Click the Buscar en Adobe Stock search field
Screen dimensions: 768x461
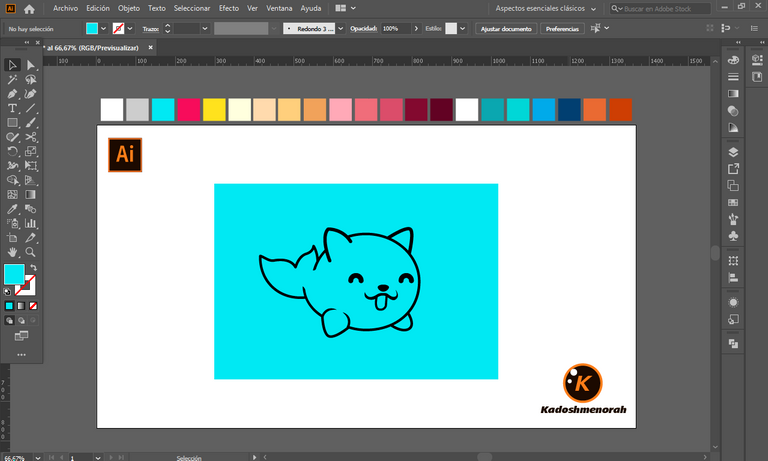(x=660, y=9)
